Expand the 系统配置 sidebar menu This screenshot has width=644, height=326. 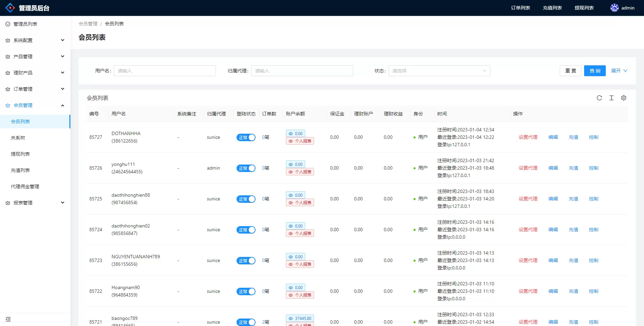point(35,40)
